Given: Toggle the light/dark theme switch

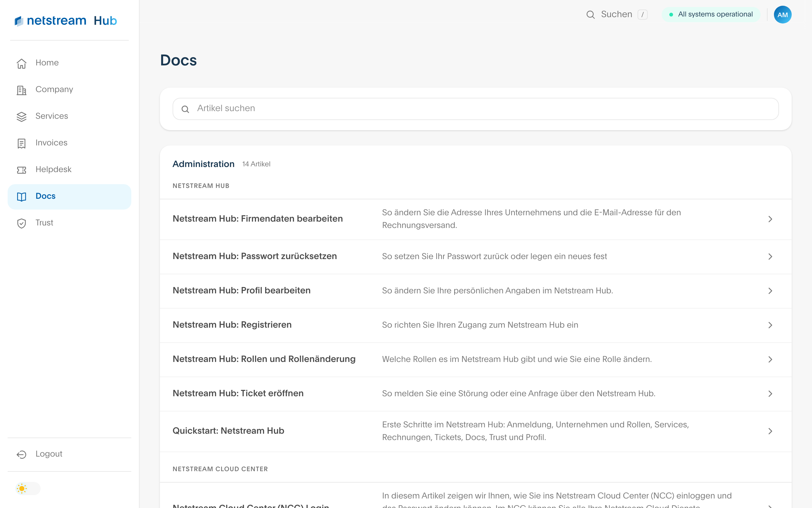Looking at the screenshot, I should pos(28,488).
